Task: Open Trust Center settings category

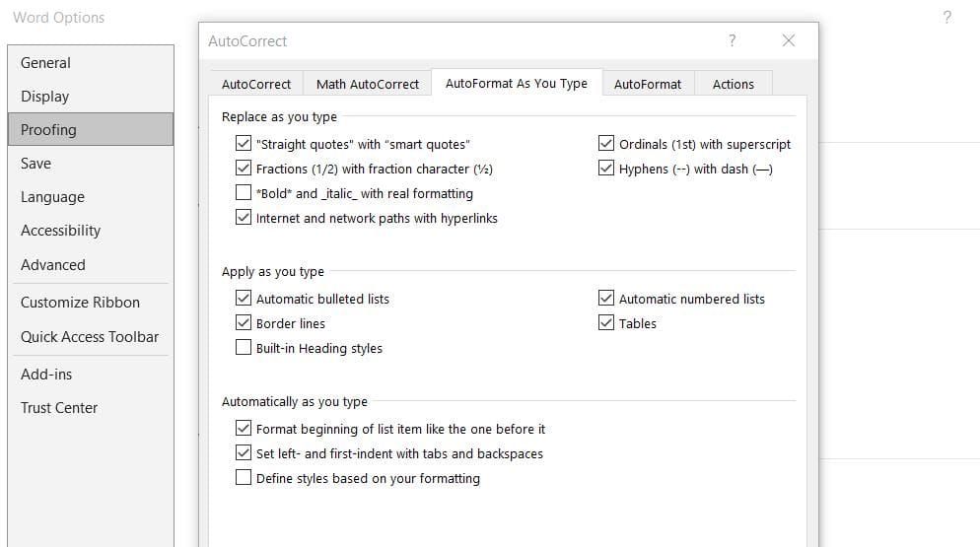Action: (59, 407)
